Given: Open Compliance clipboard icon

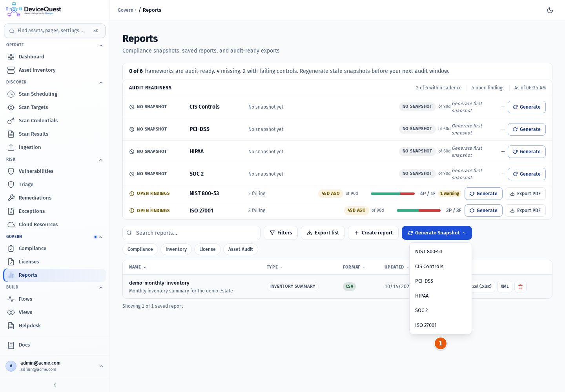Looking at the screenshot, I should point(11,249).
